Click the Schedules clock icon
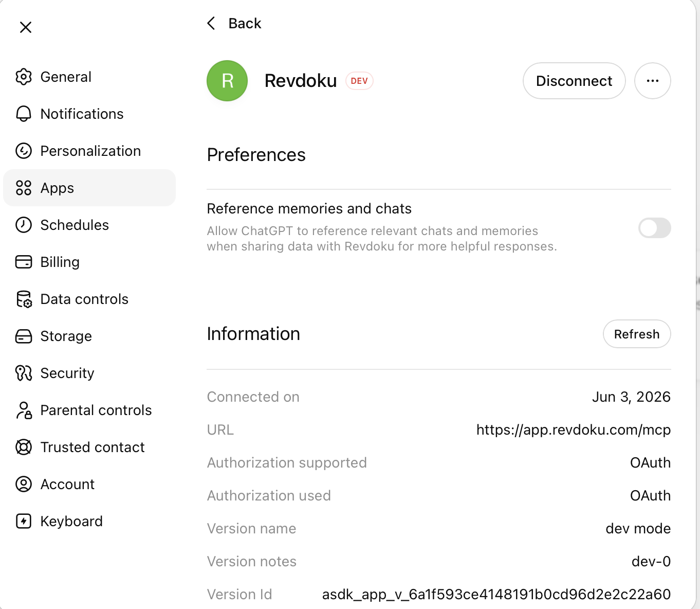Screen dimensions: 700x609 24,225
